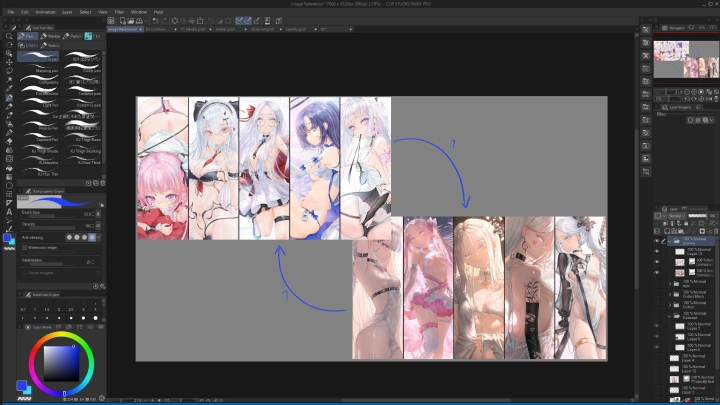
Task: Choose the Turnip pen brush
Action: pyautogui.click(x=83, y=68)
